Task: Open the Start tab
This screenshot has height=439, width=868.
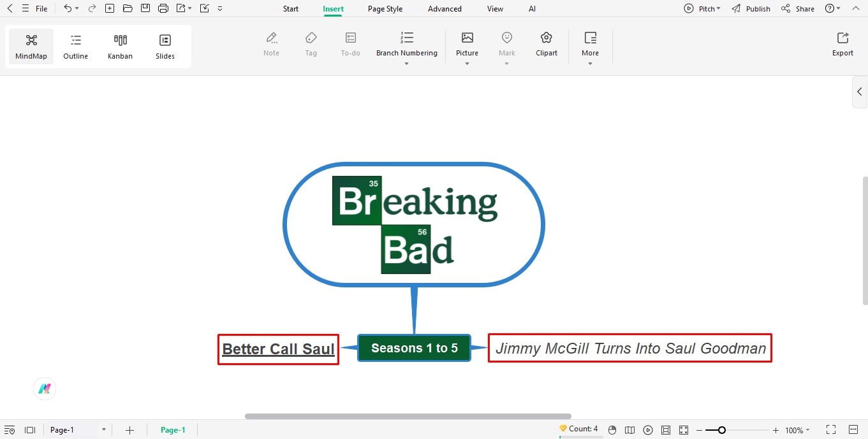Action: [291, 9]
